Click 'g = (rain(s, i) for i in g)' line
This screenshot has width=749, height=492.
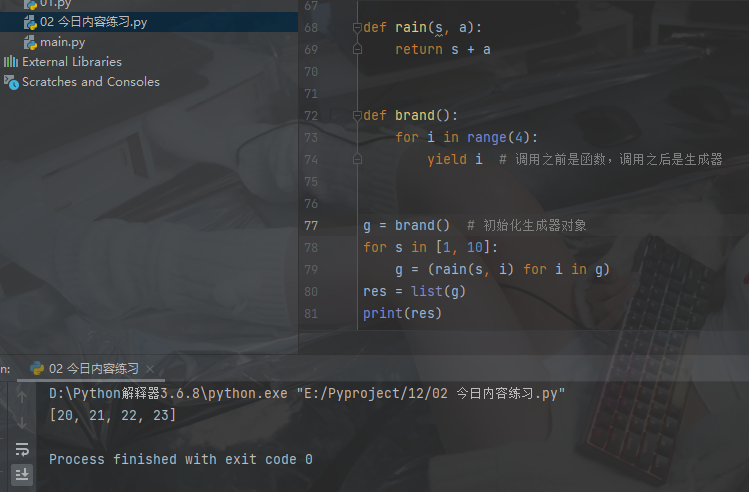503,269
